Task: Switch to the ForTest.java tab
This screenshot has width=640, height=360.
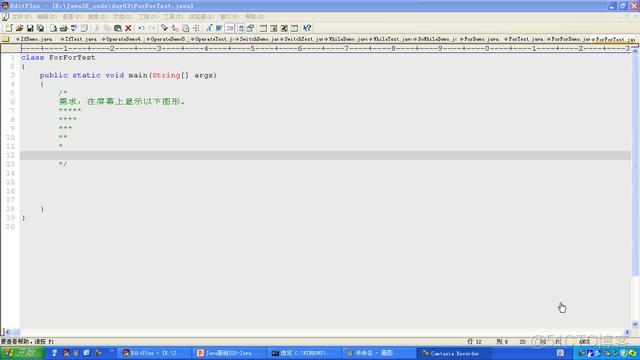Action: [524, 39]
